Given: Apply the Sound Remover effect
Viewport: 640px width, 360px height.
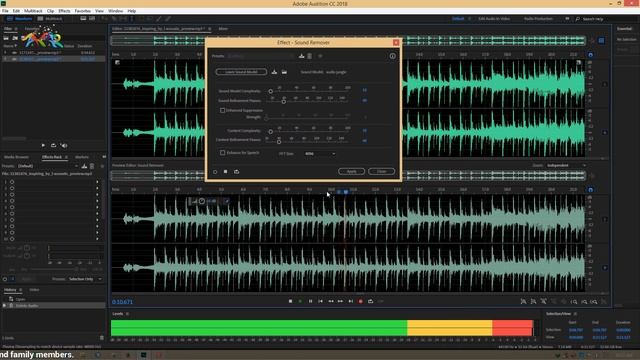Looking at the screenshot, I should click(351, 171).
